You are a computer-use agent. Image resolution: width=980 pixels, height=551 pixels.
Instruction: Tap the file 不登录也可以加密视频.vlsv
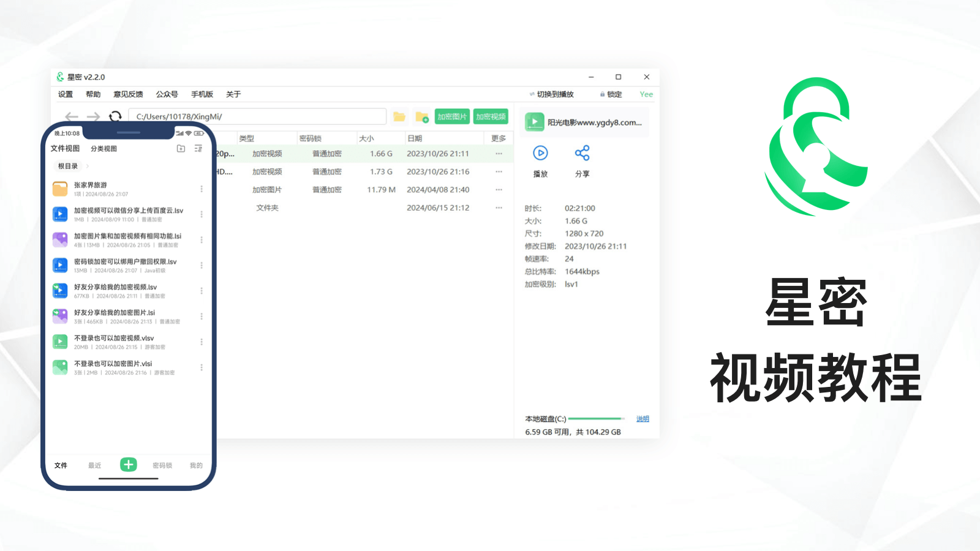(x=127, y=342)
